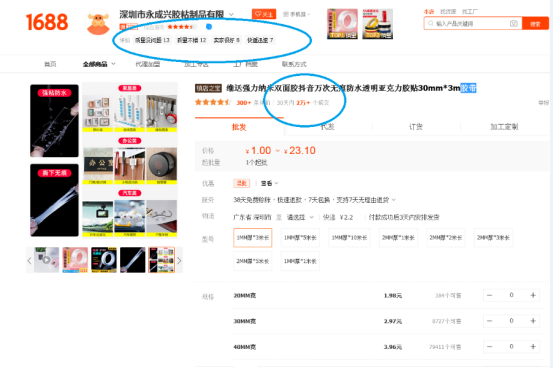
Task: Edit the 20MM宽 quantity field
Action: click(x=511, y=295)
